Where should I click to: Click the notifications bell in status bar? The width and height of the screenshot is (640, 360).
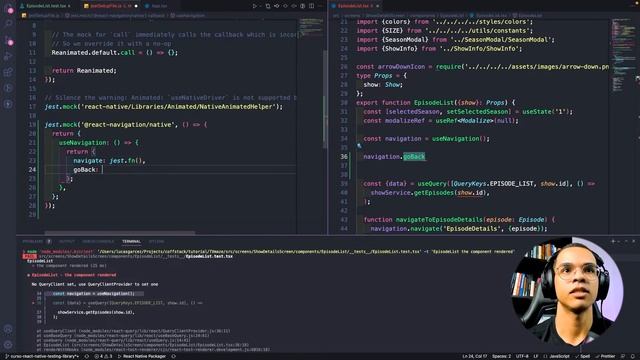pos(633,356)
